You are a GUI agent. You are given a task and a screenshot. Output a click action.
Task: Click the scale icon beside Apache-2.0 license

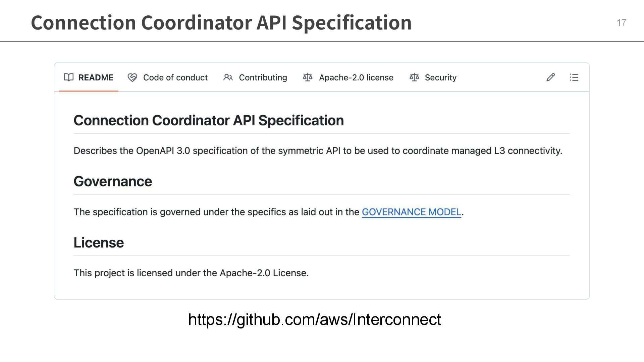[x=308, y=77]
